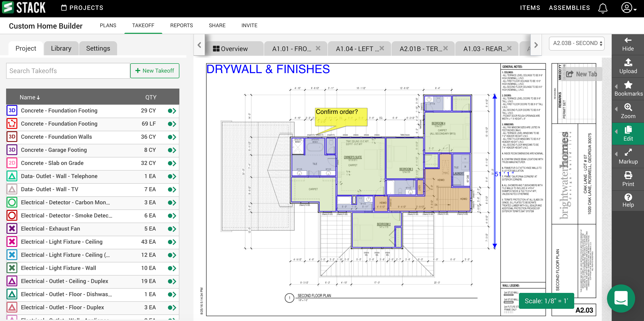The height and width of the screenshot is (321, 644).
Task: Click the Scale: 1/8" = 1' button
Action: click(x=546, y=301)
